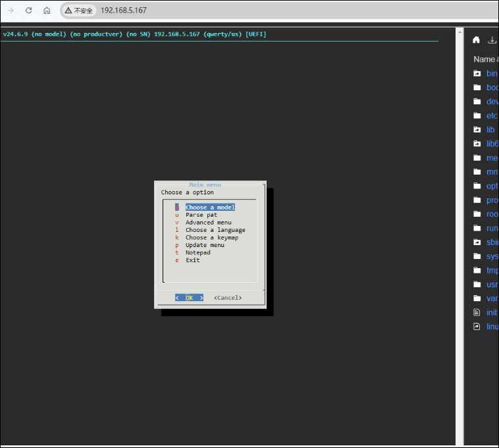Sort files by Name column header

[485, 59]
